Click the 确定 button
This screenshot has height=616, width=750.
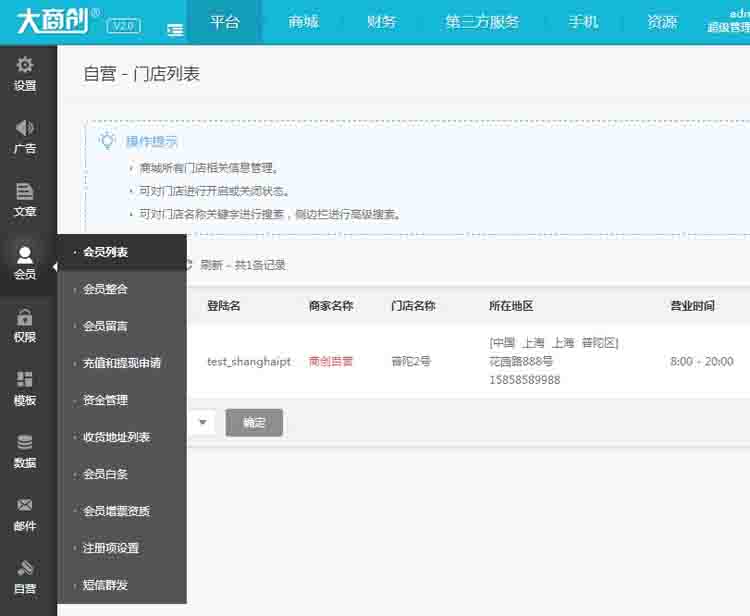pos(254,422)
